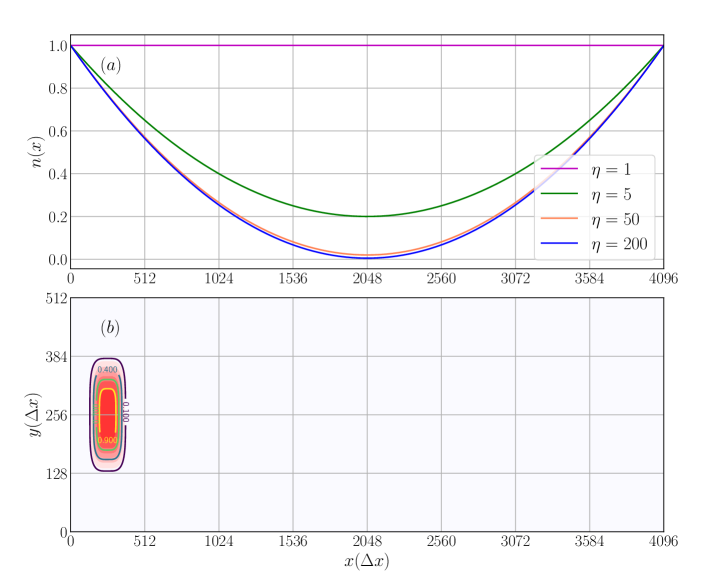706x578 pixels.
Task: Click the magenta line sample in the legend
Action: pyautogui.click(x=559, y=169)
